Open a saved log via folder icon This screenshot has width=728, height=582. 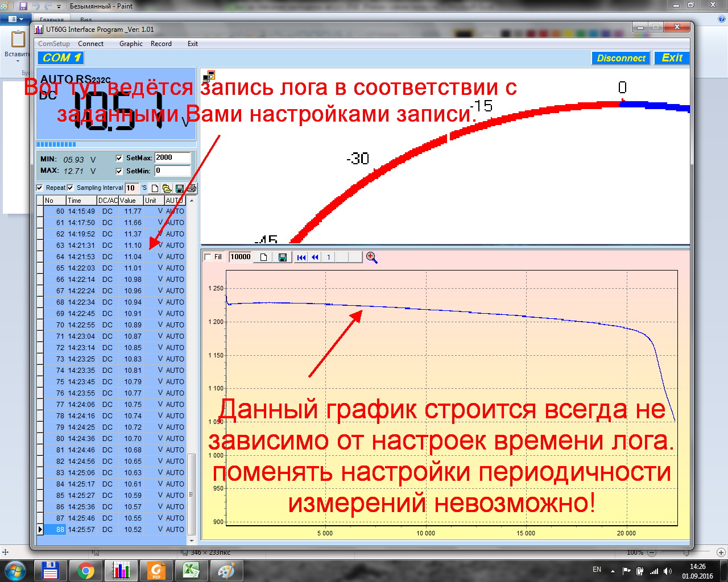point(167,188)
